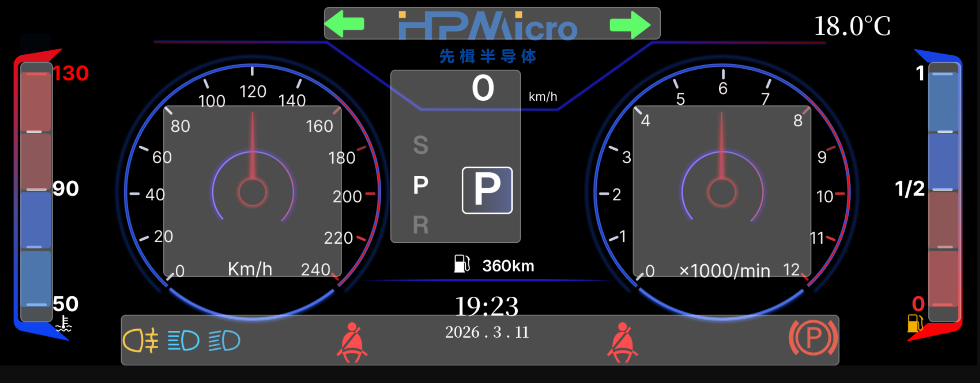Click the tachometer needle hub
The image size is (980, 383).
coord(722,192)
